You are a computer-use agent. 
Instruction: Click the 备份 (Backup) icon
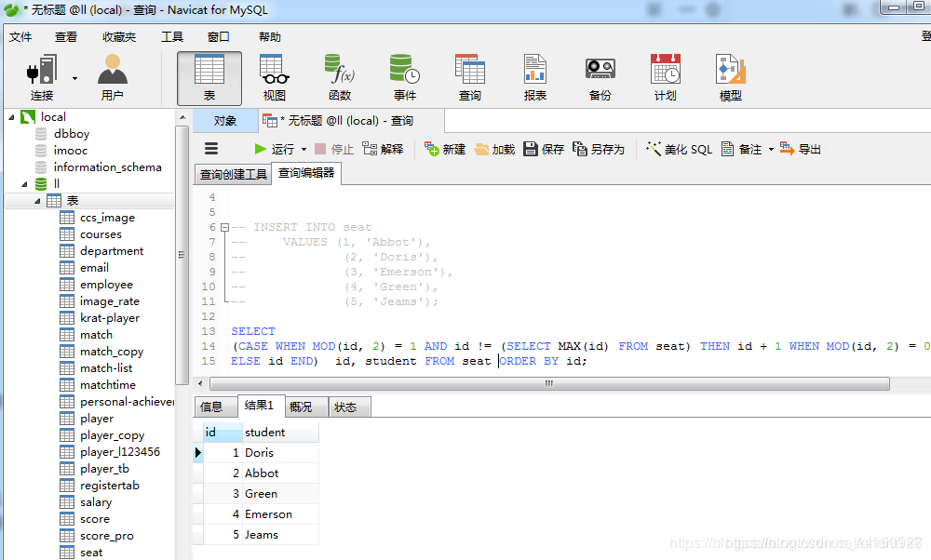[x=600, y=74]
